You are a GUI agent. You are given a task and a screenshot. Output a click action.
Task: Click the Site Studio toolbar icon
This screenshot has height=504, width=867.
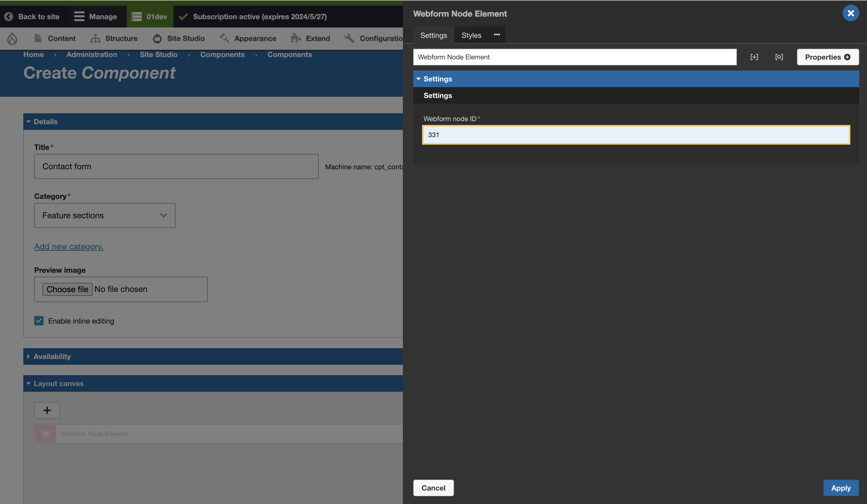click(x=157, y=38)
